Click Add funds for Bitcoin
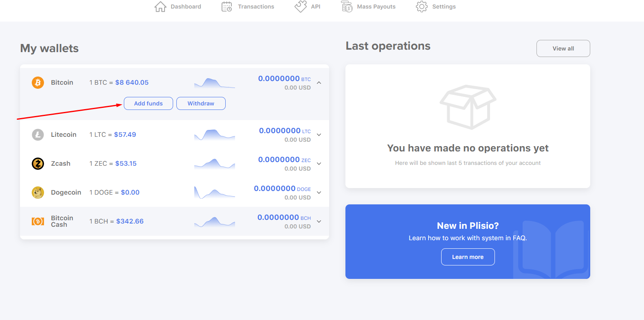Screen dimensions: 644x320 click(x=148, y=103)
